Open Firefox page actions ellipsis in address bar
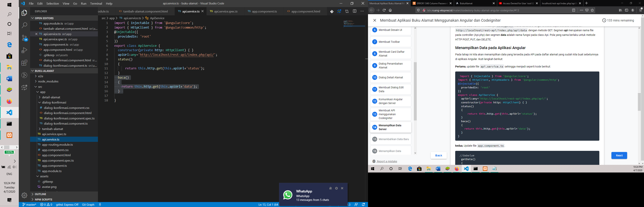The width and height of the screenshot is (644, 207). click(x=581, y=10)
